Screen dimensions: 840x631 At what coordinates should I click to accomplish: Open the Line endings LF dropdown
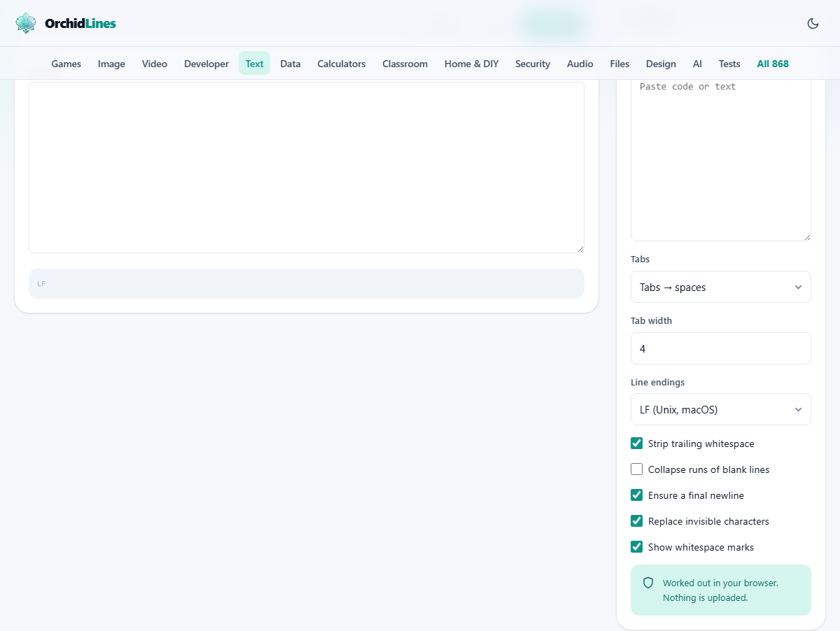[x=721, y=409]
